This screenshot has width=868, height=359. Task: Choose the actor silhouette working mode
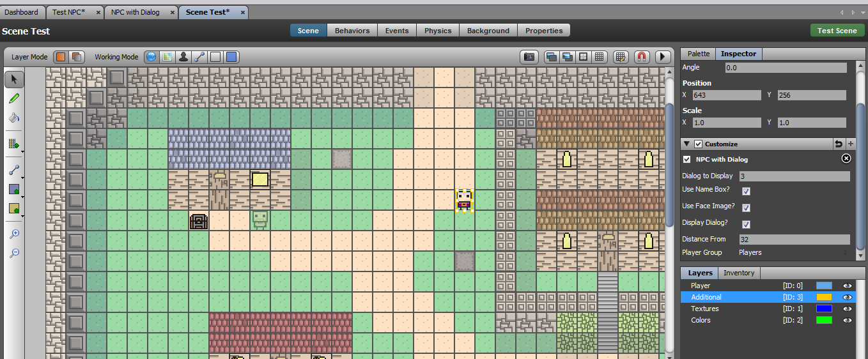click(x=183, y=57)
